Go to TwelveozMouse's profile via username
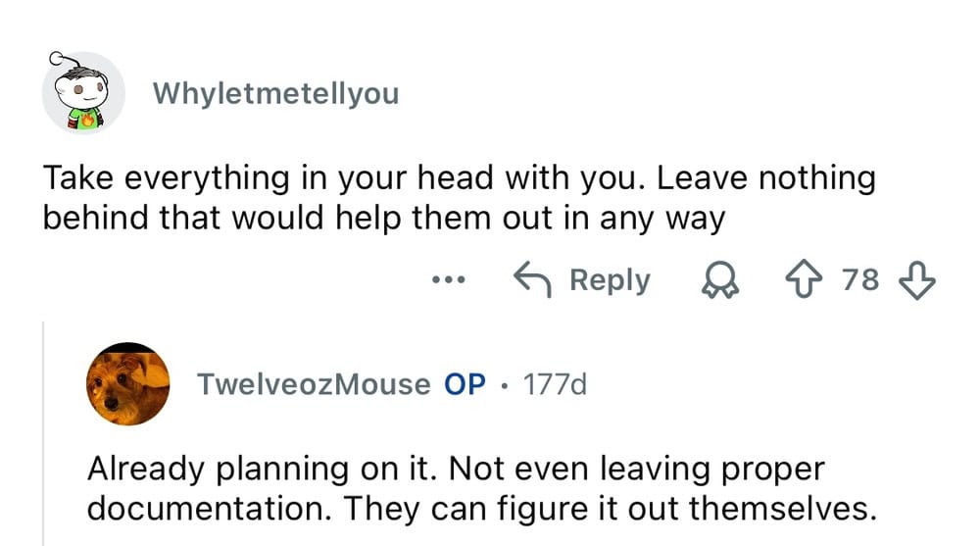 click(314, 384)
